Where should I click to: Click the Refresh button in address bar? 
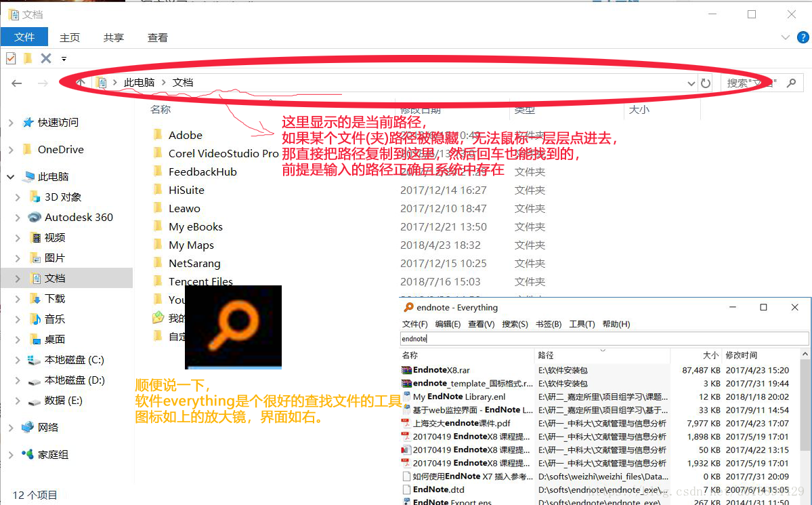point(705,83)
